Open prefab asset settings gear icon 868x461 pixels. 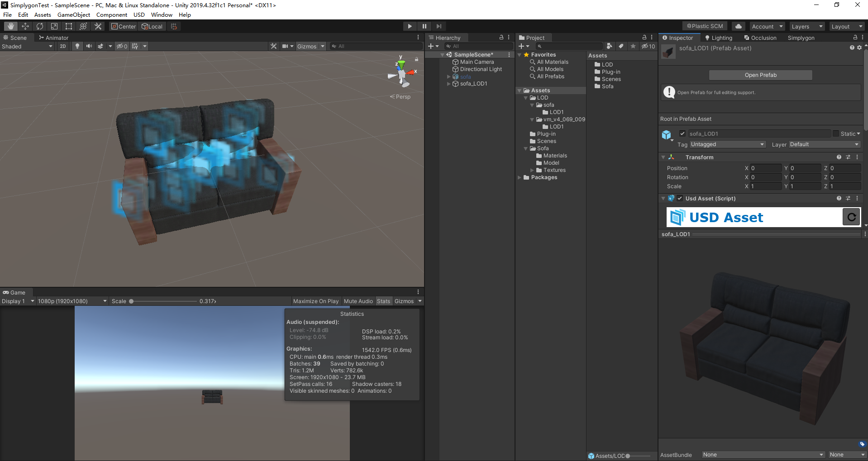tap(859, 48)
